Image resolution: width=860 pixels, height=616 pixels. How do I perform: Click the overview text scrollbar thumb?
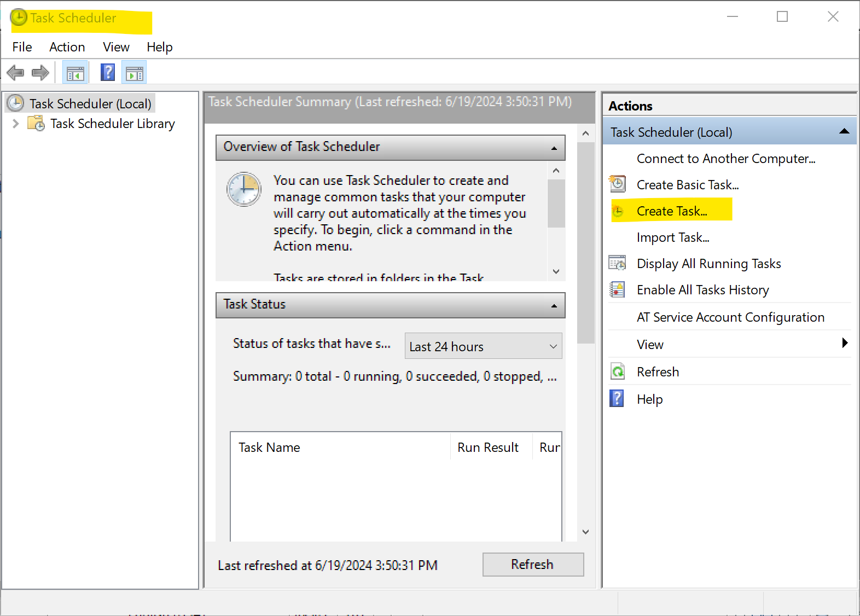point(556,203)
